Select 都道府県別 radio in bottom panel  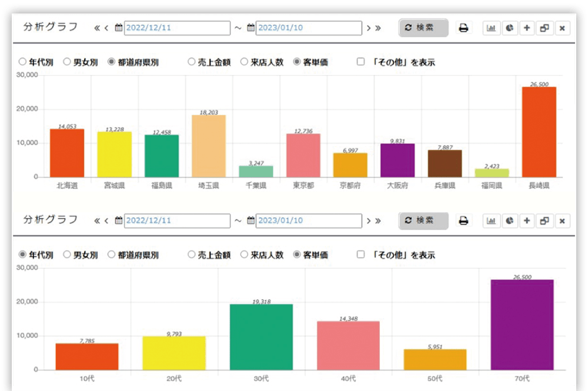click(x=111, y=255)
